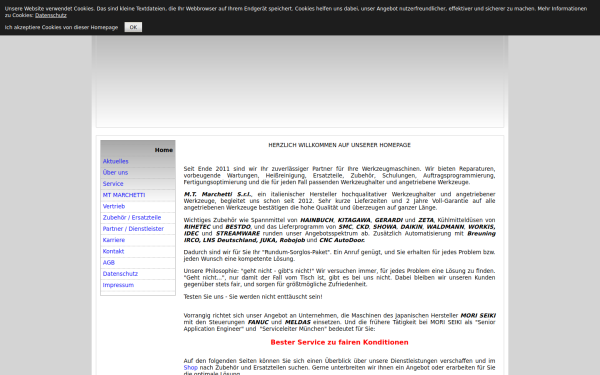Open Datenschutz in the sidebar menu
The height and width of the screenshot is (375, 600).
120,274
